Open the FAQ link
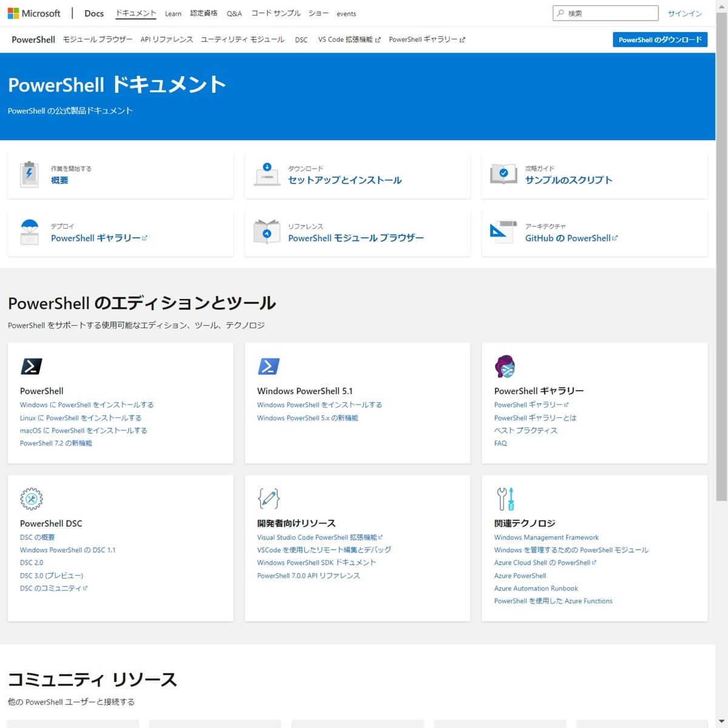This screenshot has height=728, width=728. pos(500,443)
